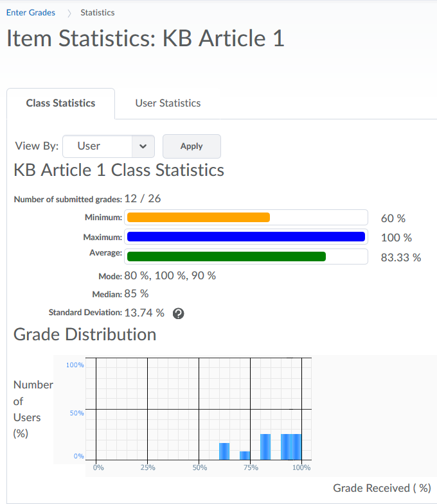Click the 83.33 % average value
The image size is (437, 504).
pyautogui.click(x=401, y=258)
